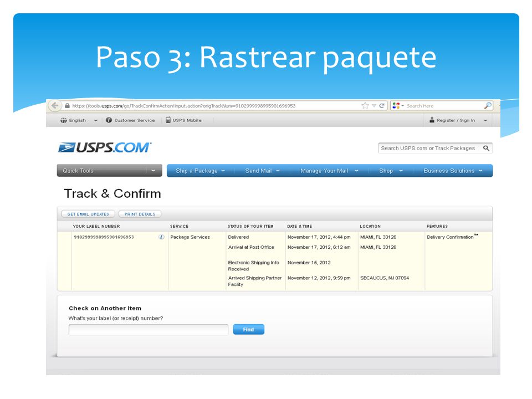The height and width of the screenshot is (399, 532).
Task: Bookmark page with the star icon
Action: coord(365,105)
